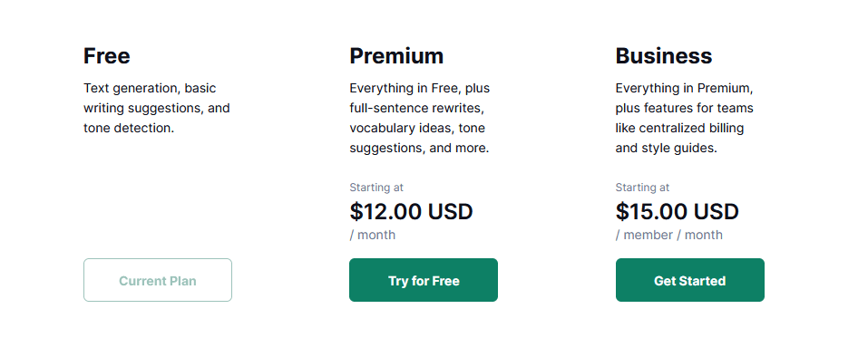868x357 pixels.
Task: Click the "/ month" label under Premium
Action: tap(373, 235)
